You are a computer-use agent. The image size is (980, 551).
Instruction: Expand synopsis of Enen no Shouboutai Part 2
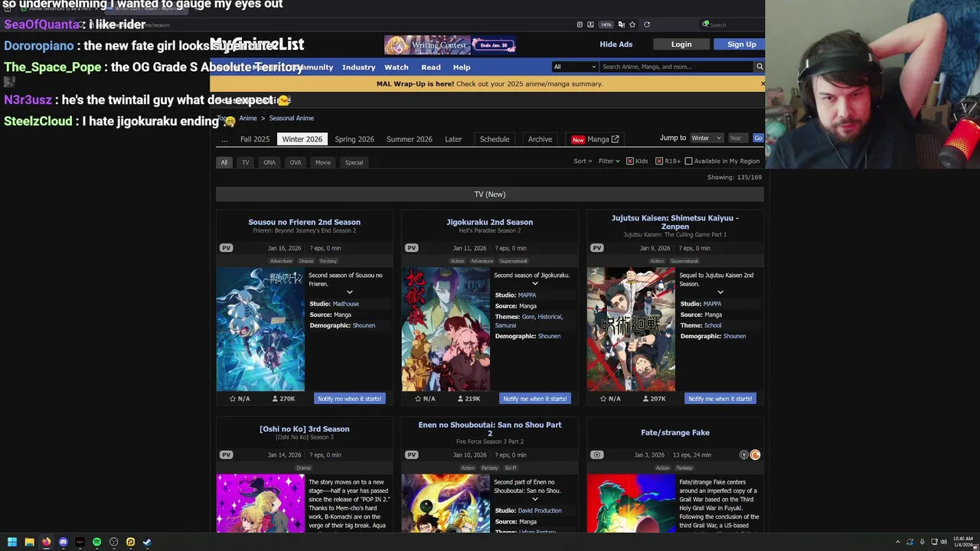534,499
